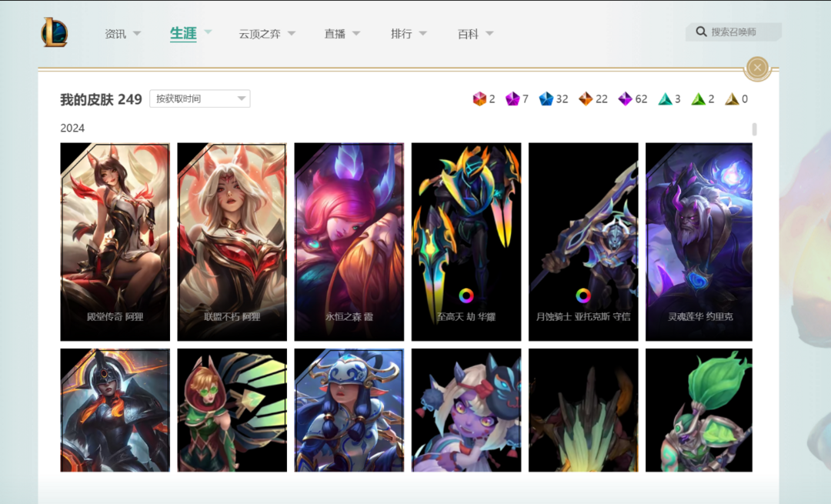Viewport: 831px width, 504px height.
Task: Click the 我的皮肤 249 heading
Action: 101,99
